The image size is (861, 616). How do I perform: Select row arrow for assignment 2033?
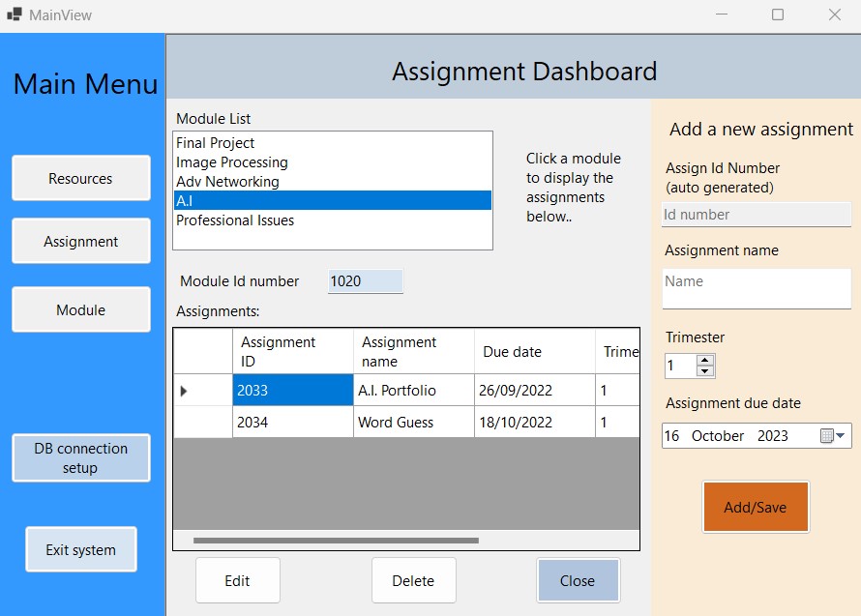(184, 391)
